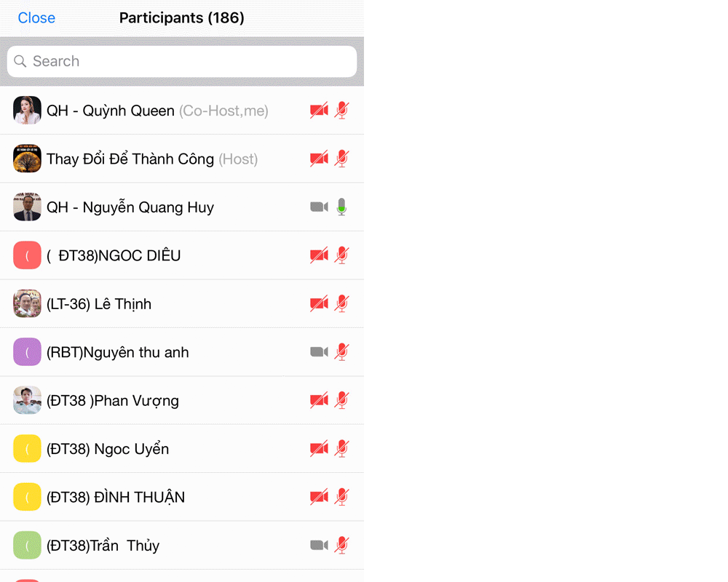Image resolution: width=728 pixels, height=582 pixels.
Task: Open QH - Nguyễn Quang Huy's participant entry
Action: [x=130, y=207]
